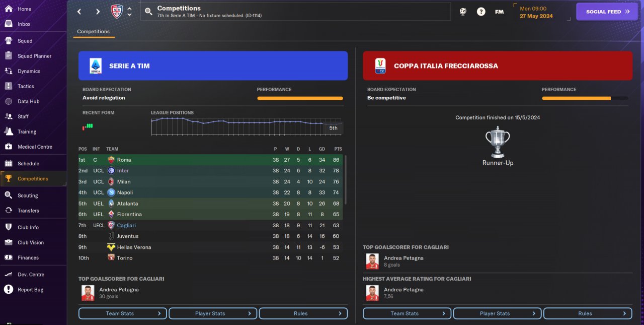Open the Staff icon
Image resolution: width=644 pixels, height=325 pixels.
[9, 116]
